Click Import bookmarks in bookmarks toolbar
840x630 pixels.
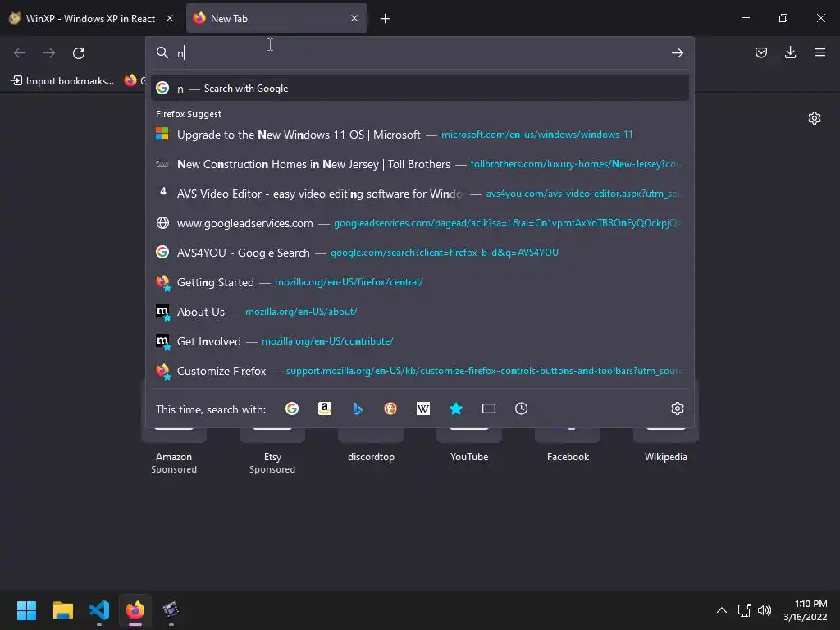pyautogui.click(x=62, y=81)
